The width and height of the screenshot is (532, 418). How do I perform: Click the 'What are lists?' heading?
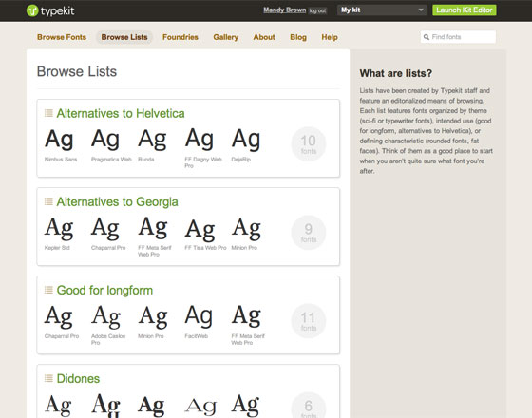coord(395,73)
